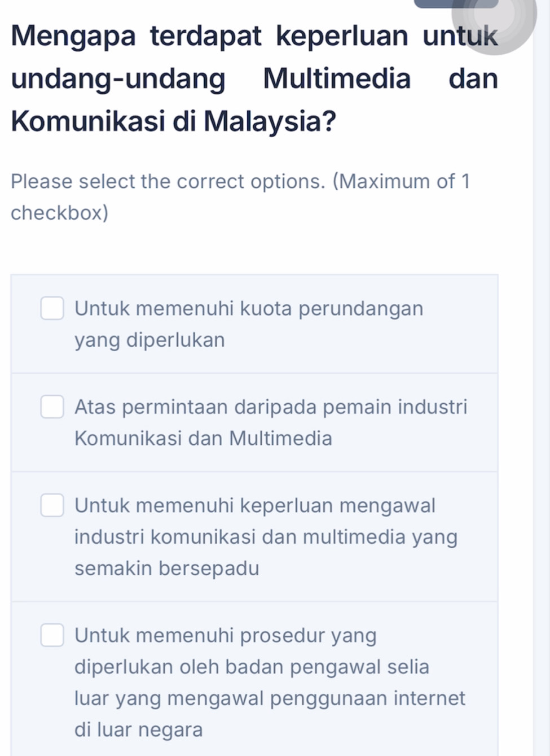Click the "yang diperlukan" line in first option
Image resolution: width=550 pixels, height=756 pixels.
click(x=149, y=340)
